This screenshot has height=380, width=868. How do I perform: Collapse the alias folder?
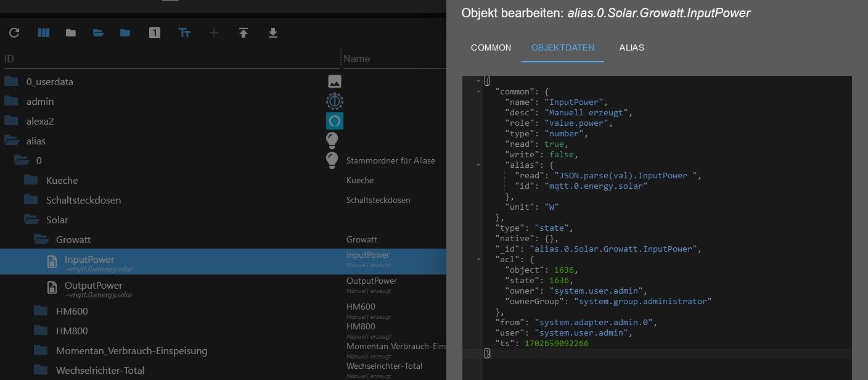[11, 141]
